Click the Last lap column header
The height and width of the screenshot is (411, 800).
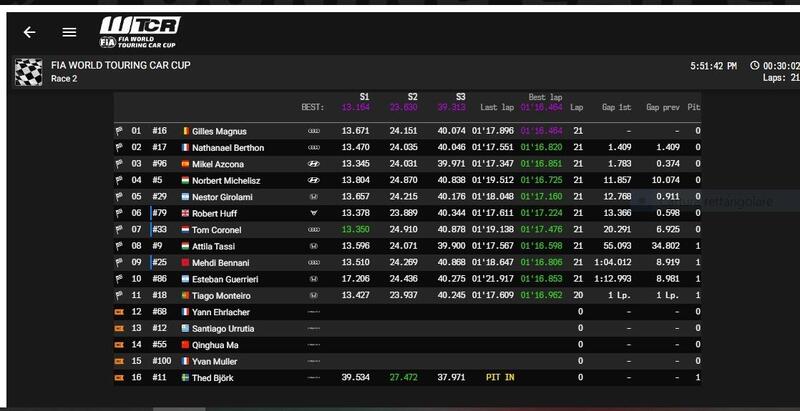pyautogui.click(x=497, y=107)
